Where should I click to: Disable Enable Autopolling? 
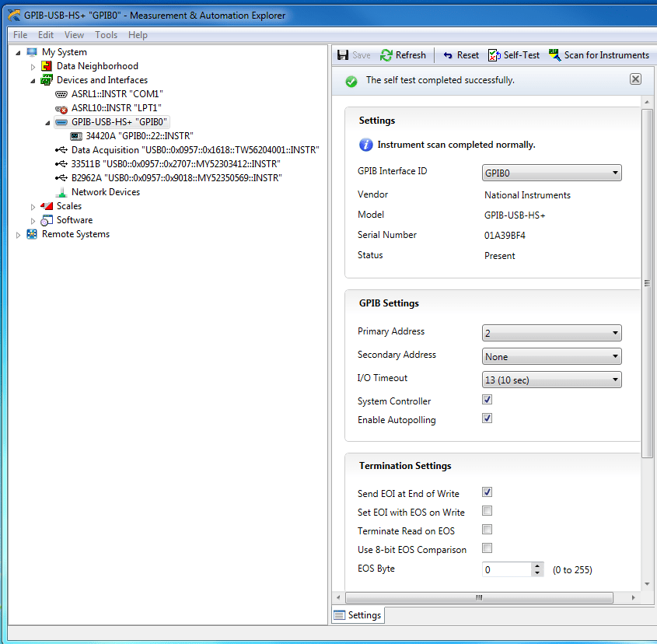click(487, 418)
